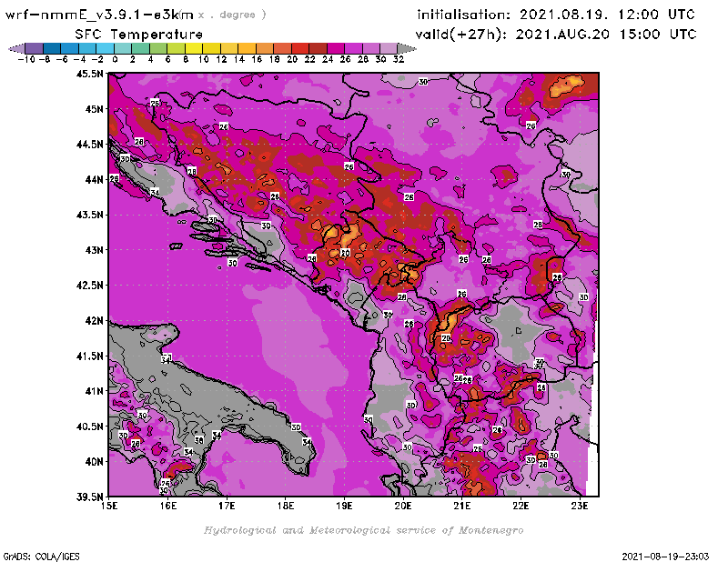Select the -4 to -2 legend swatch
This screenshot has height=562, width=728.
point(87,48)
